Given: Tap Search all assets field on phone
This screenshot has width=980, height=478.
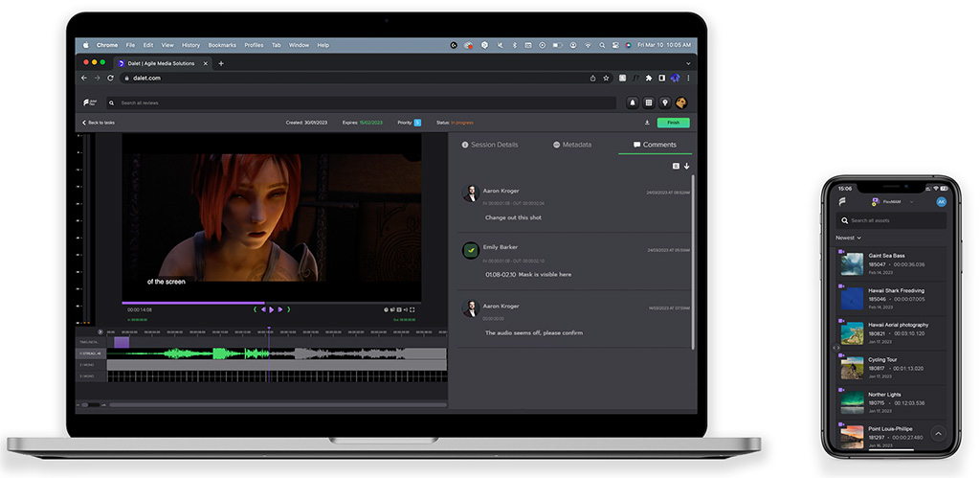Looking at the screenshot, I should pos(891,220).
